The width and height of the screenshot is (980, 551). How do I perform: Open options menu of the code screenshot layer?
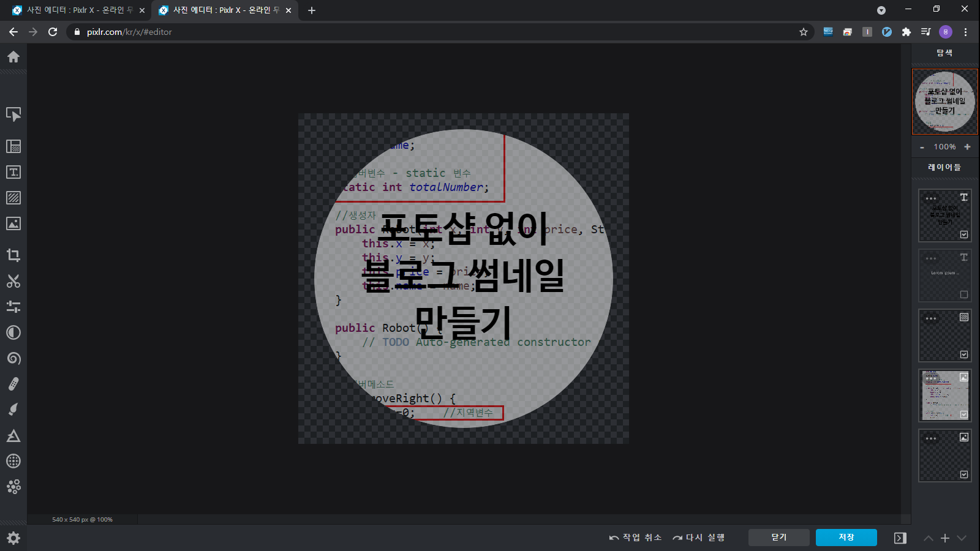pos(931,378)
